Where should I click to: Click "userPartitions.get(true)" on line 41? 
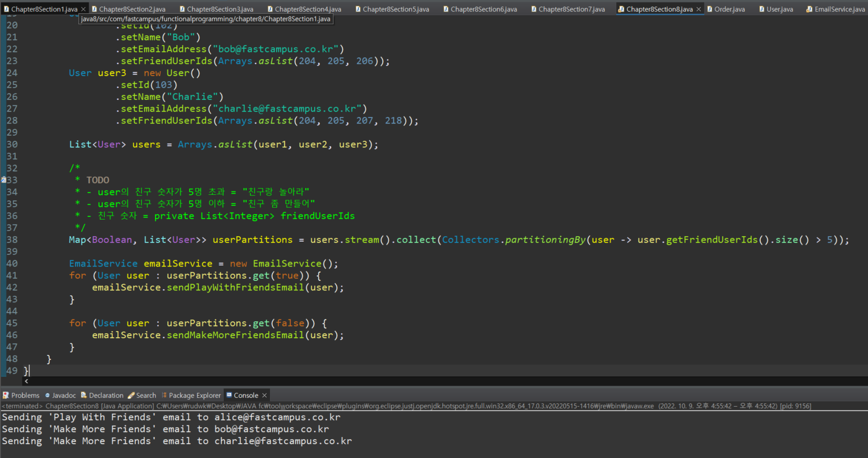(x=235, y=275)
